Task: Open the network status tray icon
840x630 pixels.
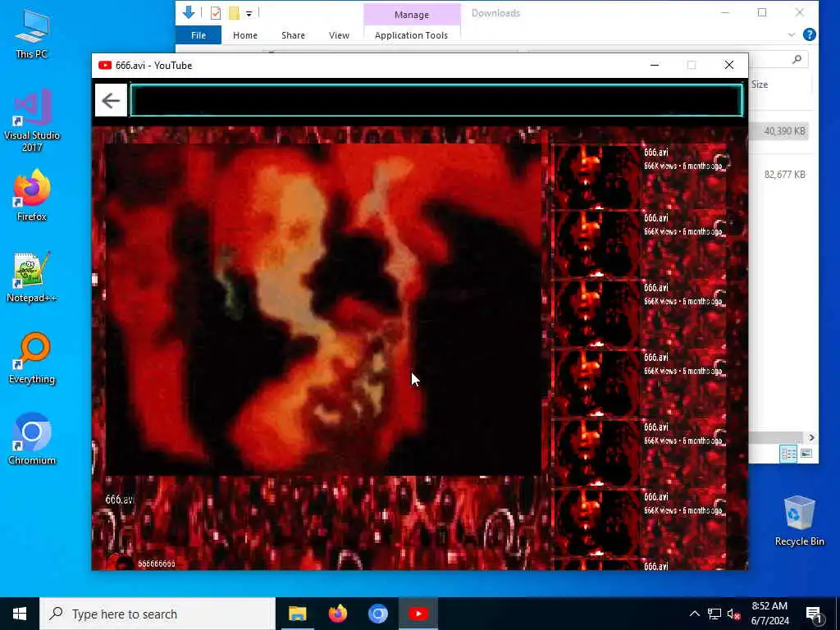Action: click(x=714, y=614)
